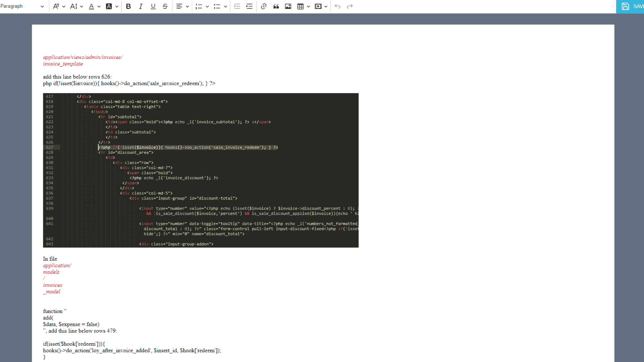This screenshot has width=644, height=362.
Task: Click the red text '_model'
Action: 52,292
